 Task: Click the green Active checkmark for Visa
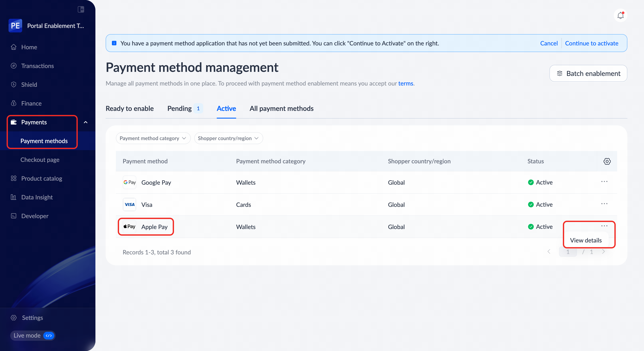(531, 205)
